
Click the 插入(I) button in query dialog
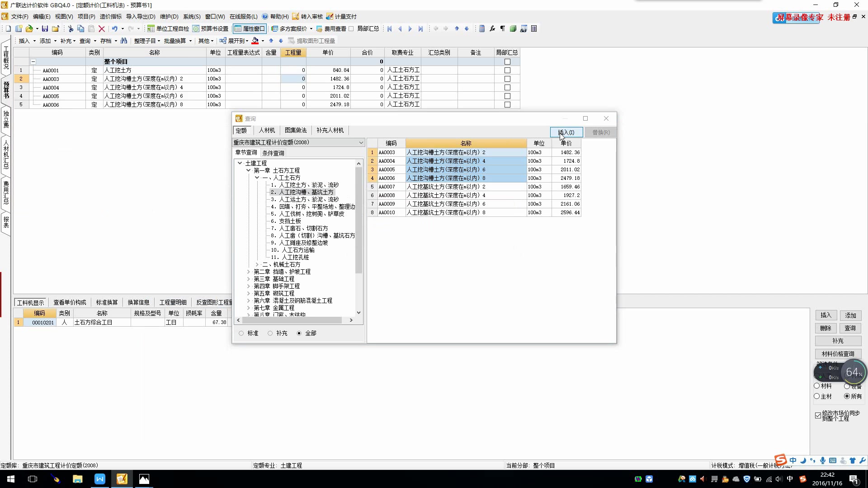click(566, 132)
